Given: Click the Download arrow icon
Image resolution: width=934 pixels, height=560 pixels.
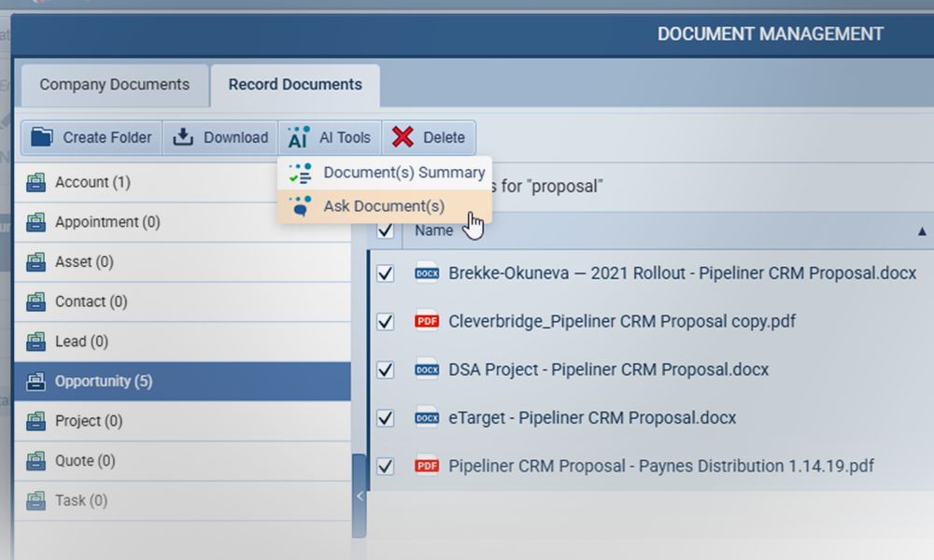Looking at the screenshot, I should 184,137.
